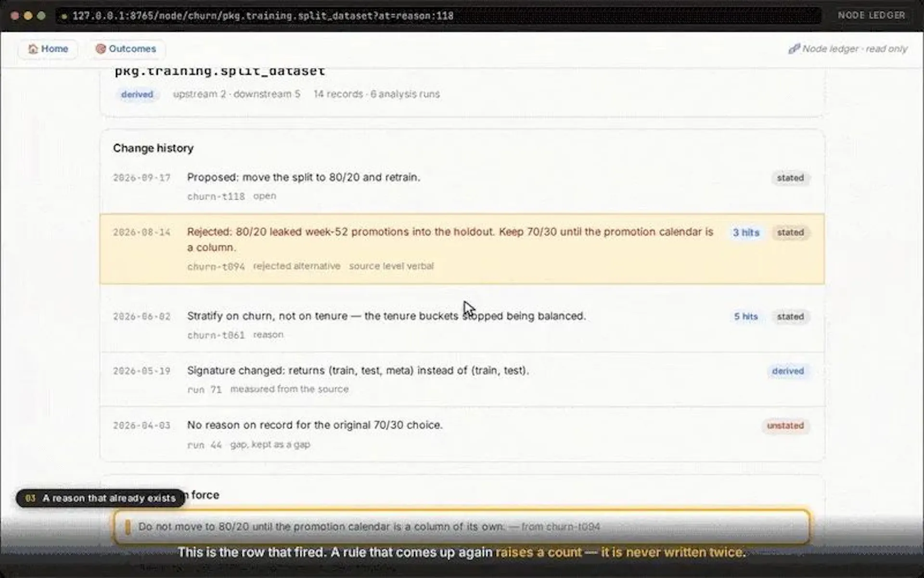Select 'Proposed: move the split to 80/20' entry
The height and width of the screenshot is (578, 924).
[x=462, y=186]
